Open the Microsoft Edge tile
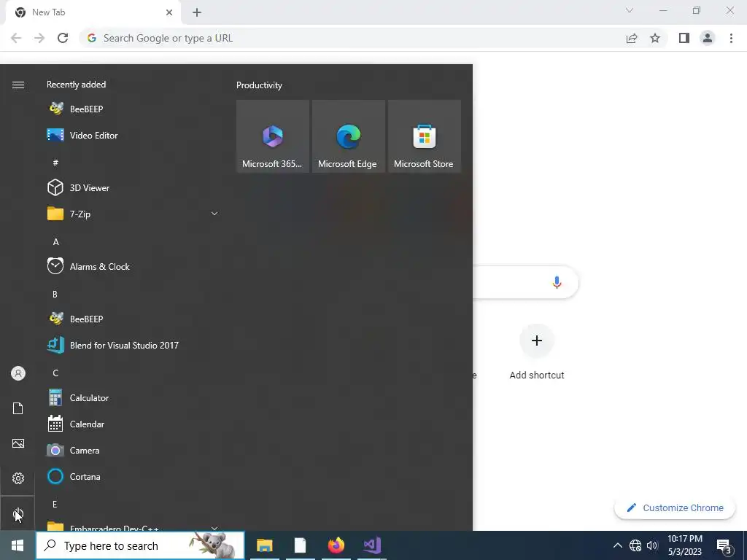The image size is (747, 560). 348,136
